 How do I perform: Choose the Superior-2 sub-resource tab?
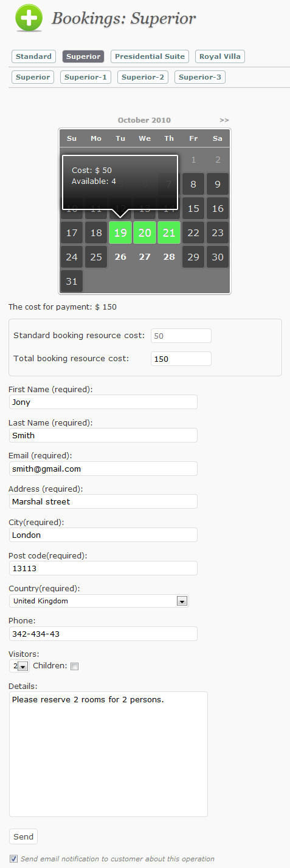(143, 77)
